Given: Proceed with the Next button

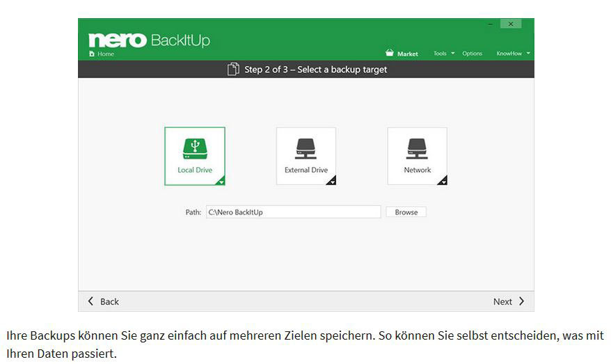Looking at the screenshot, I should (509, 301).
